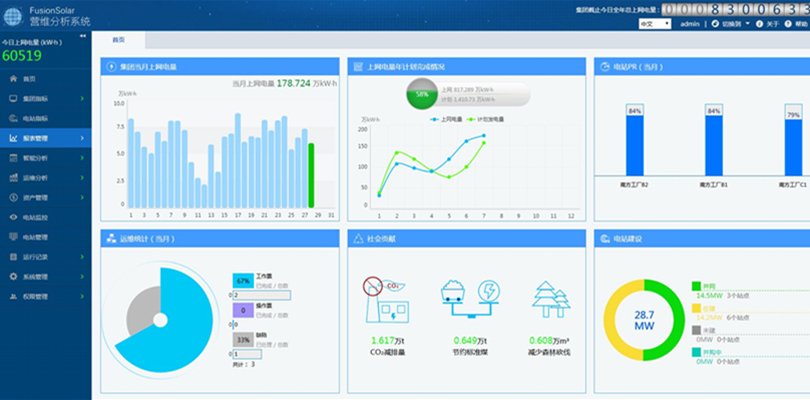Viewport: 810px width, 400px height.
Task: Click the 首页 home icon in sidebar
Action: click(12, 78)
